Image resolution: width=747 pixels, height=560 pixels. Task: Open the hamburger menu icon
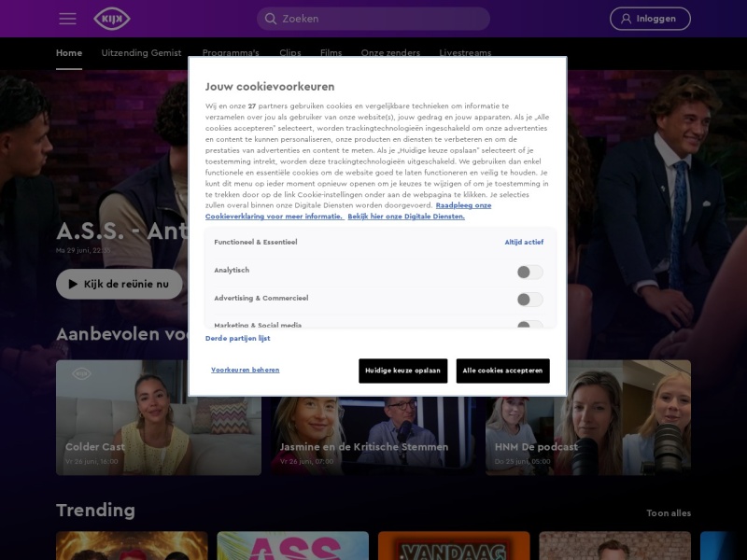67,19
